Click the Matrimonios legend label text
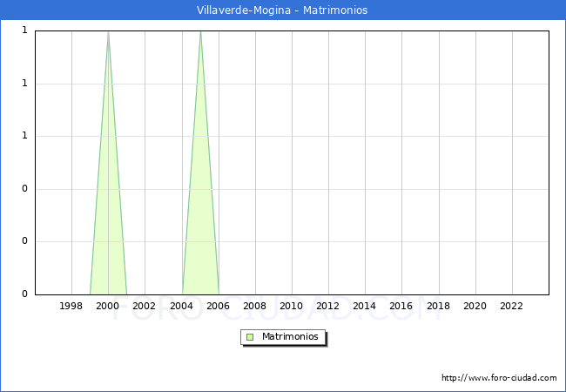The width and height of the screenshot is (566, 392). 290,336
